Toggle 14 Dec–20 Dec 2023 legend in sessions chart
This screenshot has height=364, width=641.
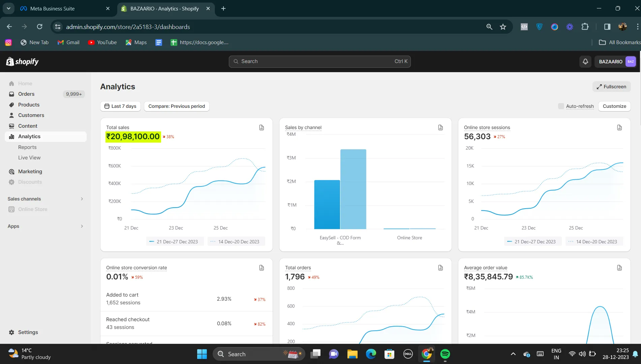click(x=594, y=242)
